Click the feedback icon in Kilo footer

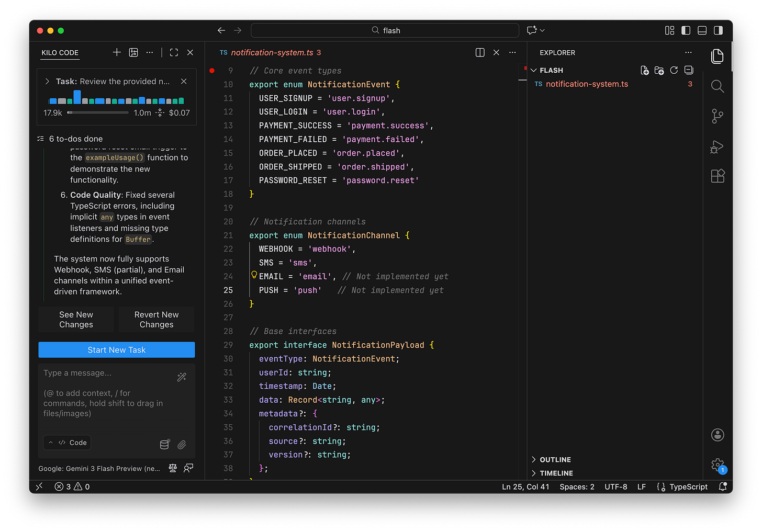pos(188,468)
